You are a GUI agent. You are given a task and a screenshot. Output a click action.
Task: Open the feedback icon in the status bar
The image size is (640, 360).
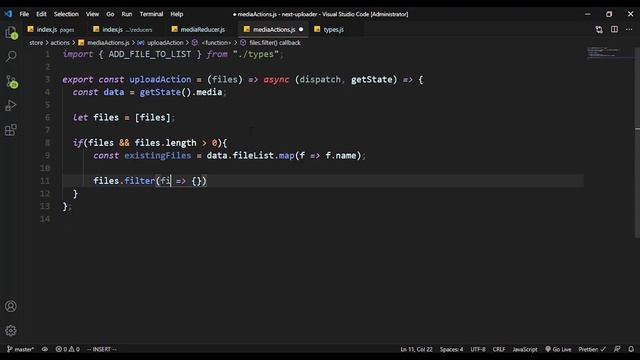617,349
